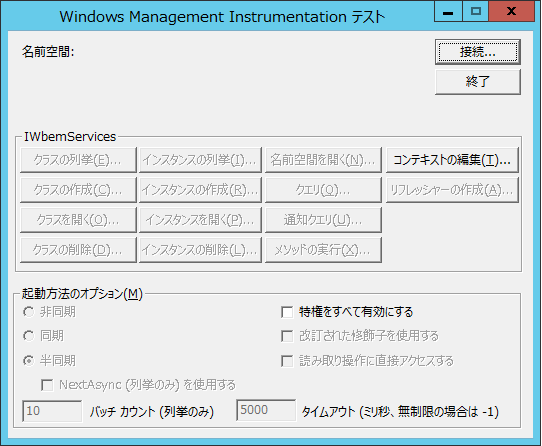Click the 接続... connect button
The height and width of the screenshot is (446, 542).
tap(478, 52)
